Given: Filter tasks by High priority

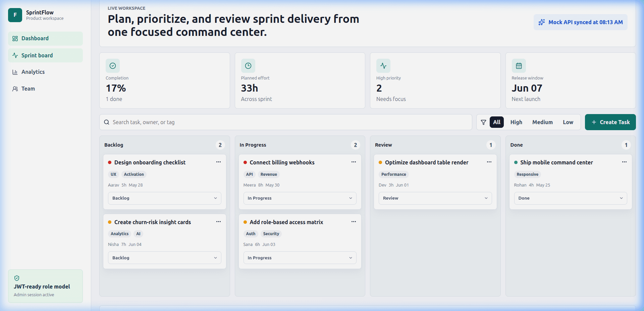Looking at the screenshot, I should [x=516, y=122].
